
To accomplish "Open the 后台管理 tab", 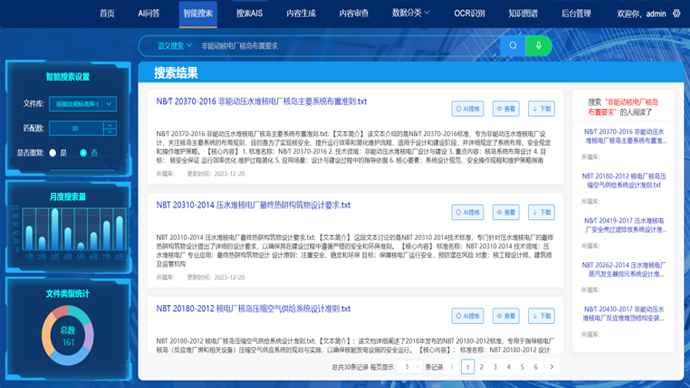I will [576, 14].
